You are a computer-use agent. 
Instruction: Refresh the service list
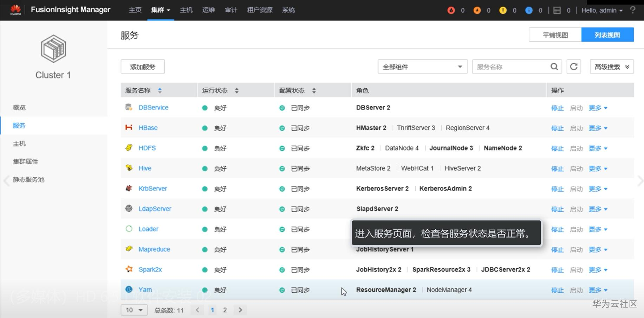pos(574,66)
